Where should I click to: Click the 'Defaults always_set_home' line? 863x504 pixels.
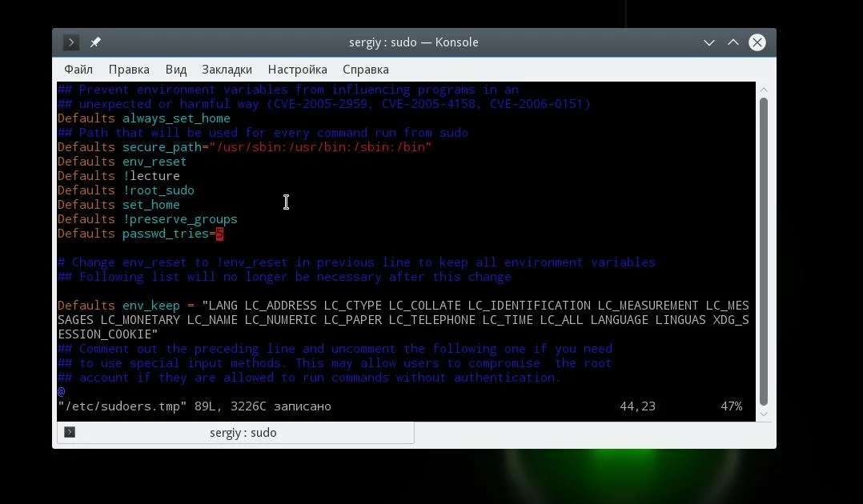143,118
